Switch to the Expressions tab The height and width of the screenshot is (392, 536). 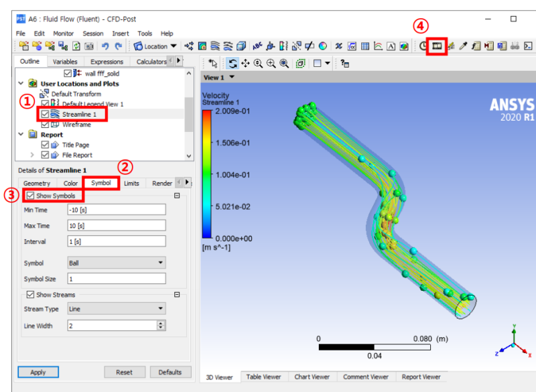[x=107, y=62]
